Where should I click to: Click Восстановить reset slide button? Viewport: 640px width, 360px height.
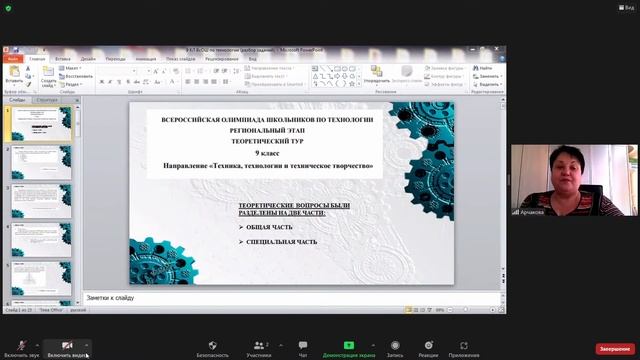pos(76,76)
